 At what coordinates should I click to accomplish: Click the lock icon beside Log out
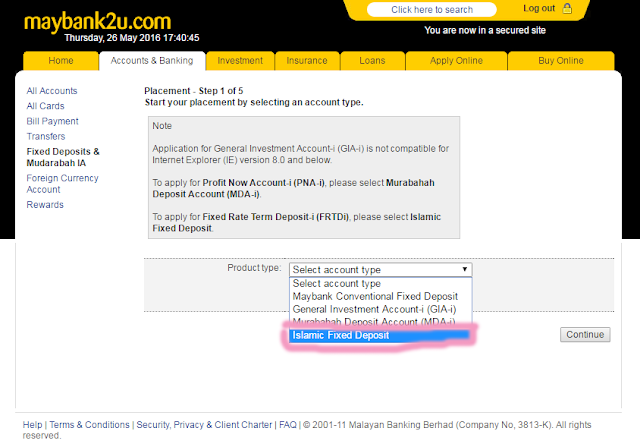coord(567,9)
